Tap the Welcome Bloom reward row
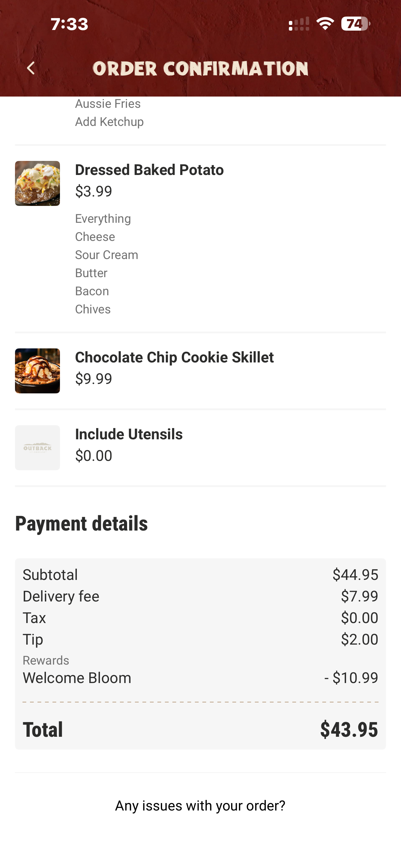401x868 pixels. click(77, 678)
